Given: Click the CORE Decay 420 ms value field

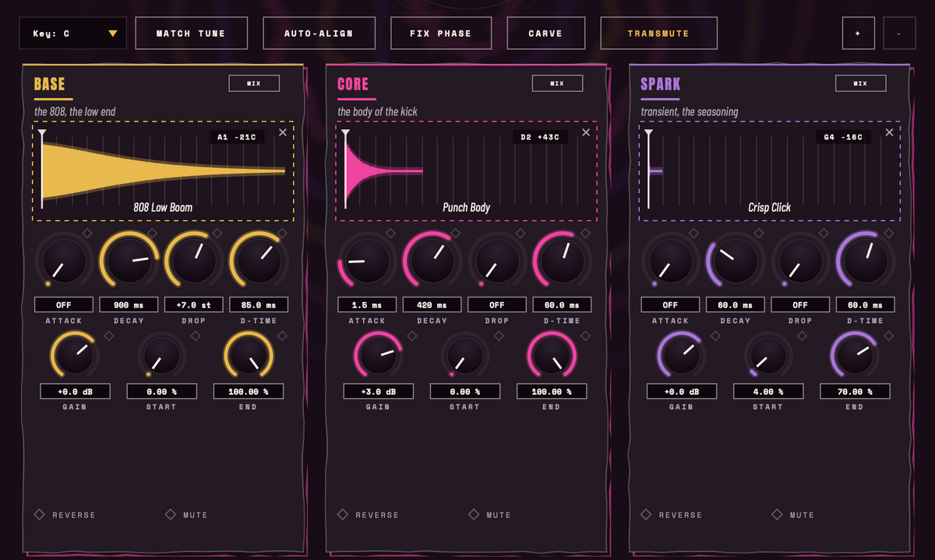Looking at the screenshot, I should pos(432,305).
